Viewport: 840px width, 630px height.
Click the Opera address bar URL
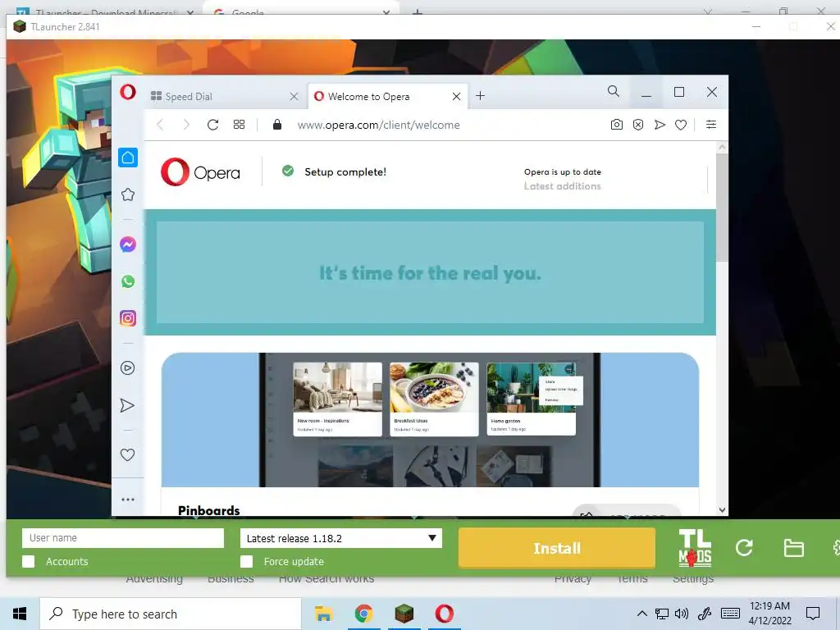pos(378,125)
